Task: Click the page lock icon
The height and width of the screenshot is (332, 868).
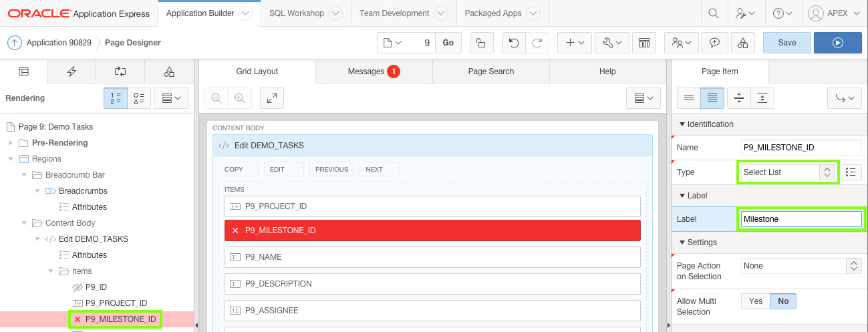Action: 481,43
